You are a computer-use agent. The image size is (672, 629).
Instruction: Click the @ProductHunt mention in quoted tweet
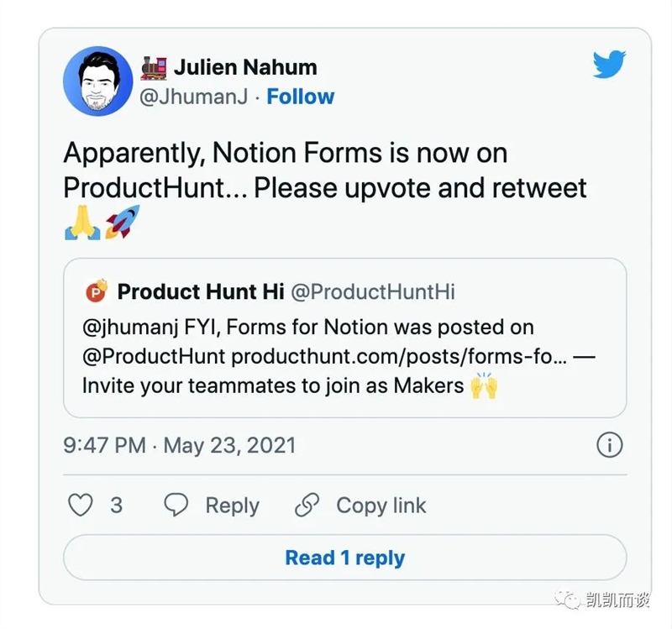point(154,357)
